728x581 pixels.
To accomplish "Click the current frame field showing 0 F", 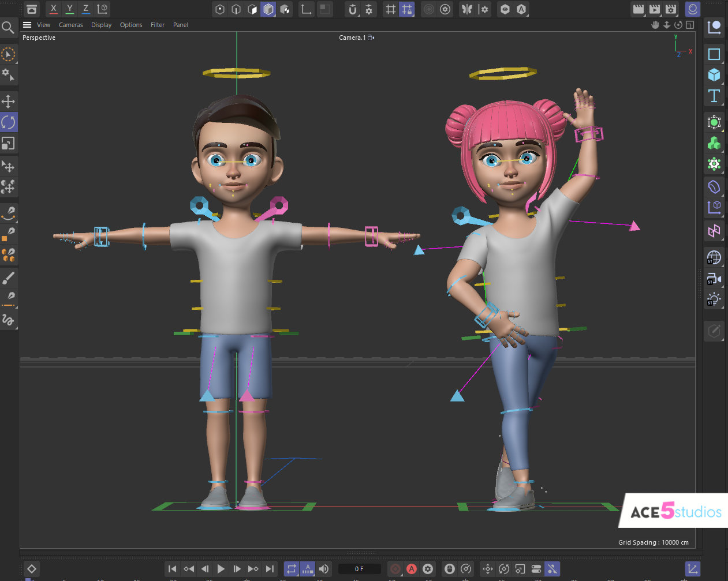I will (x=360, y=568).
